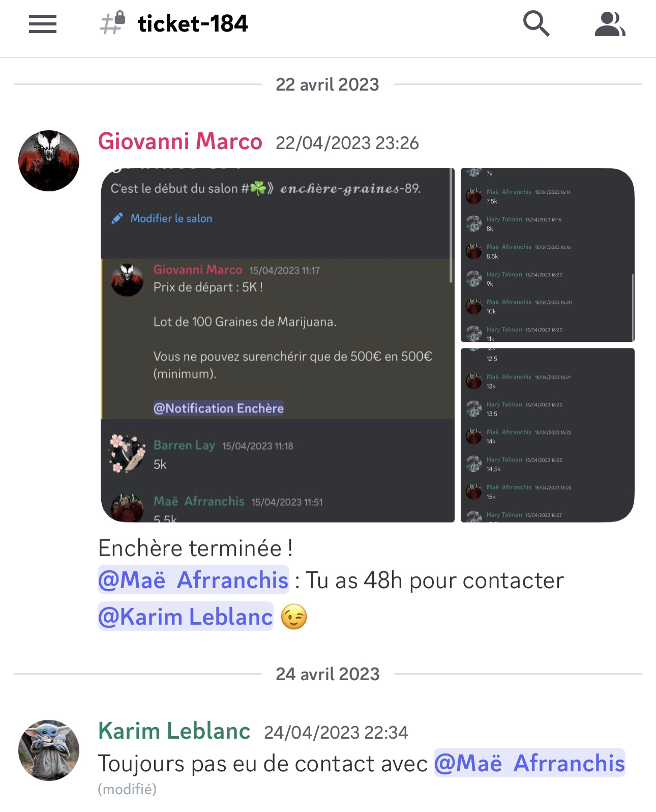The width and height of the screenshot is (656, 812).
Task: Open the hamburger navigation menu
Action: 43,24
